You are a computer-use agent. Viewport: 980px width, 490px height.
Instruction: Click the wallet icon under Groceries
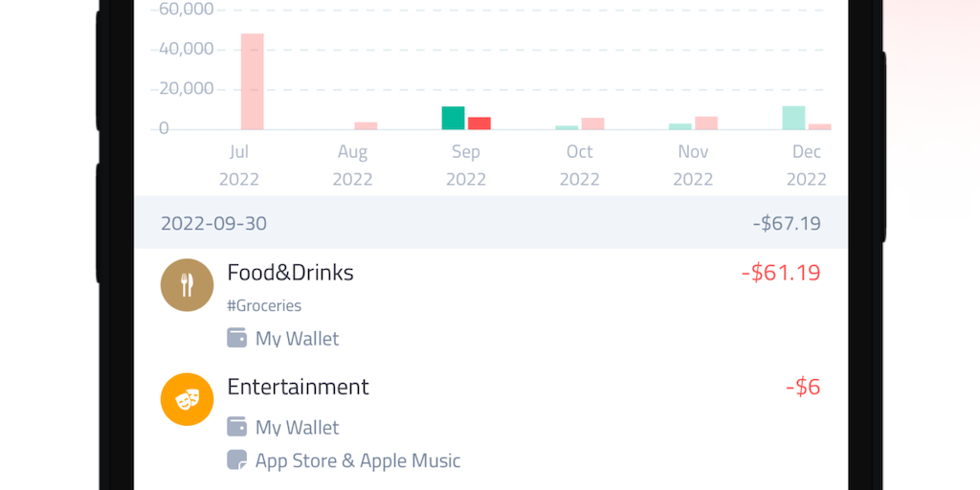pyautogui.click(x=236, y=338)
